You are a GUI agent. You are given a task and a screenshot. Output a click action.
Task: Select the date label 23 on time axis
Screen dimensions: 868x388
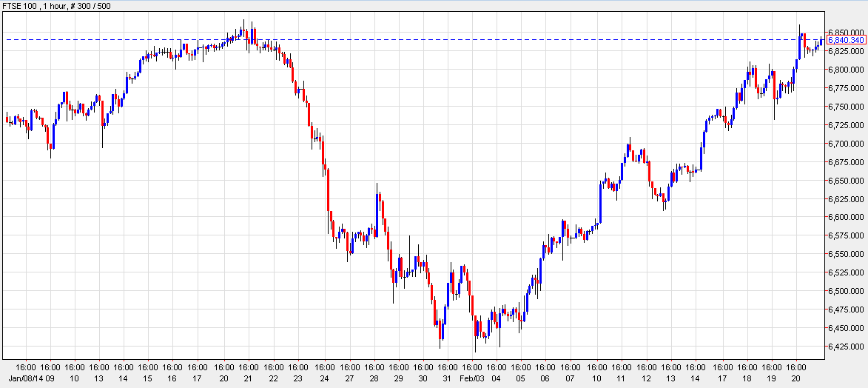pos(297,378)
